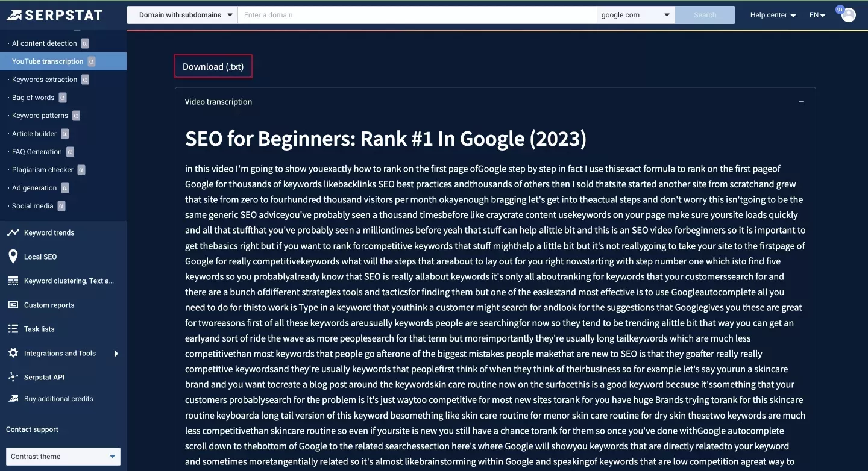Screen dimensions: 868x471
Task: Open the user profile avatar
Action: click(x=849, y=15)
